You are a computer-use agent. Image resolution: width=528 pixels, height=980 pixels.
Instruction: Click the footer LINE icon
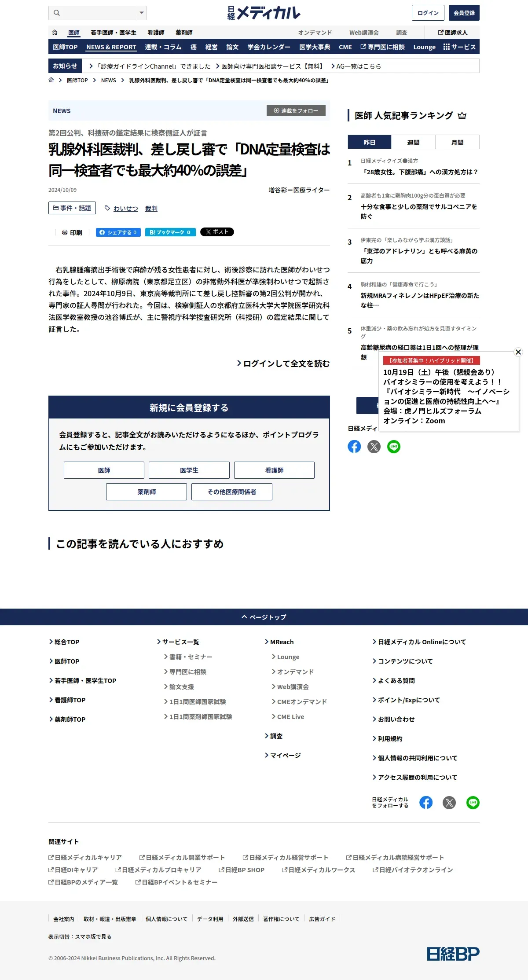(473, 803)
